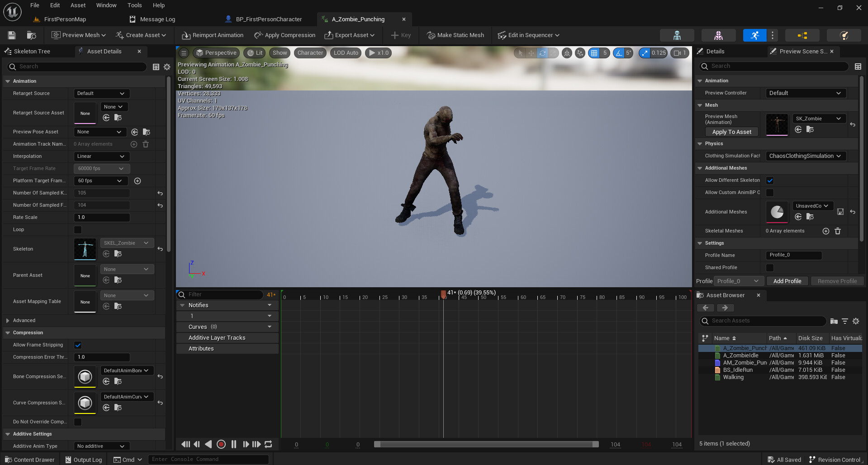
Task: Open the Clothing Simulation Factory dropdown
Action: 806,156
